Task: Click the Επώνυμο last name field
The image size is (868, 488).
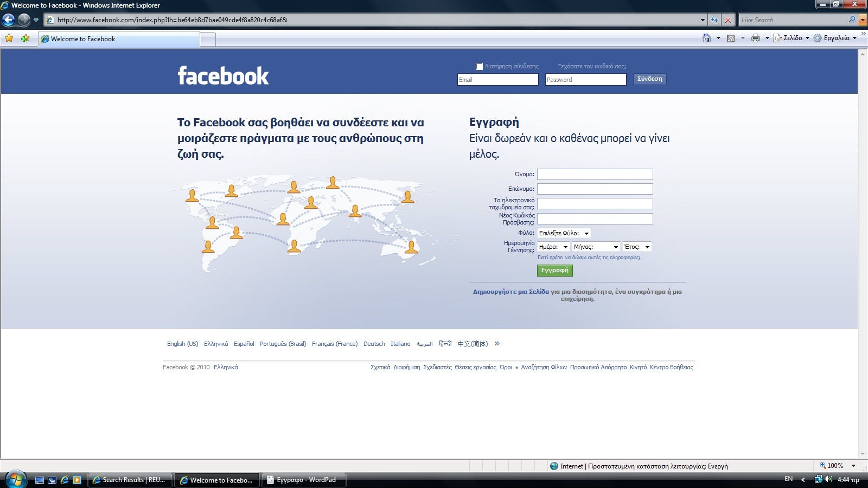Action: 595,189
